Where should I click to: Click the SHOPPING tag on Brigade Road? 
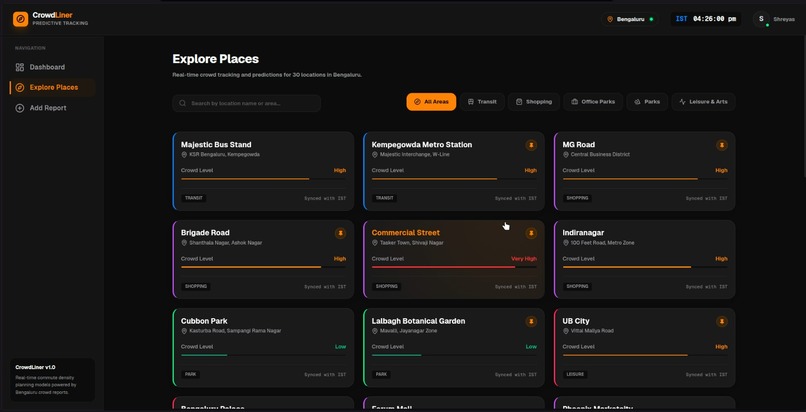click(196, 286)
